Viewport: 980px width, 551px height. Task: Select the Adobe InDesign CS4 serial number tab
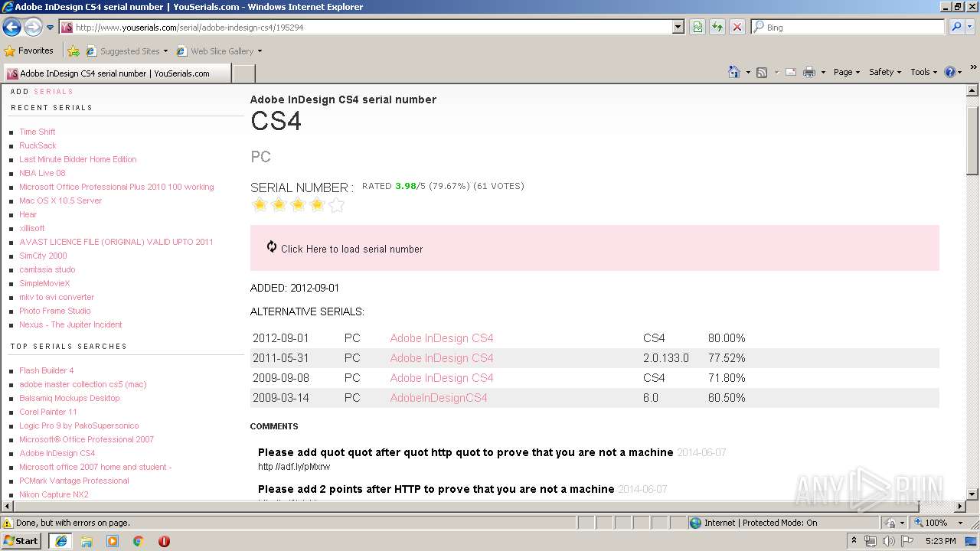point(117,73)
